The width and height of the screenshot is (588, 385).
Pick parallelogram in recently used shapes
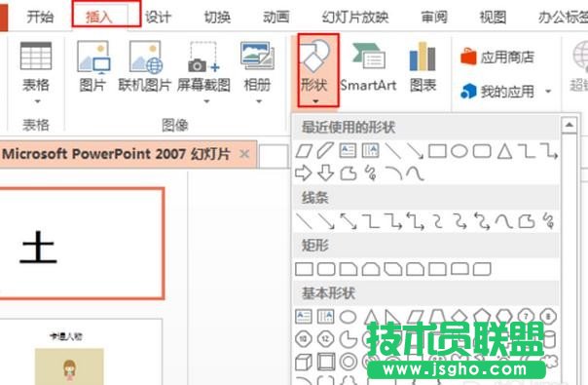304,151
